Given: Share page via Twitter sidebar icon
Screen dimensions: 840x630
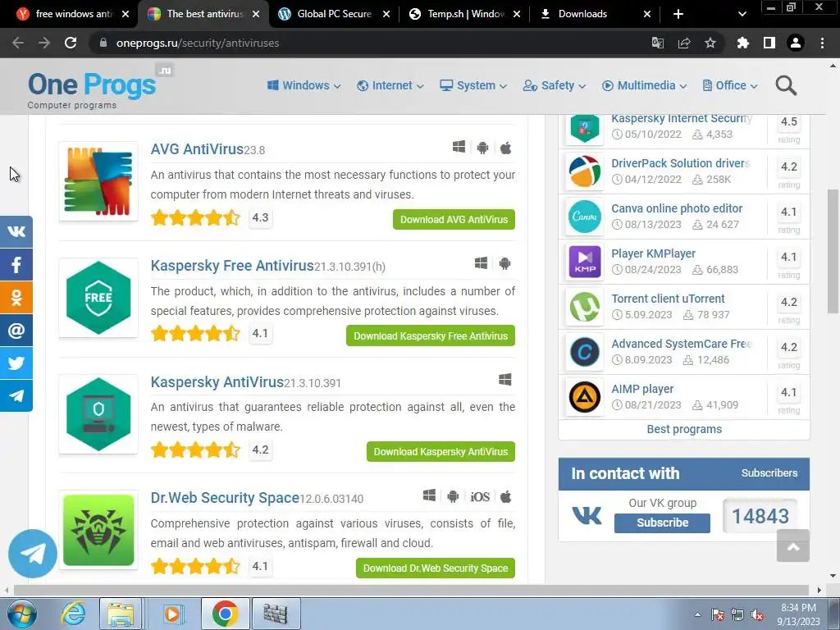Looking at the screenshot, I should tap(16, 363).
